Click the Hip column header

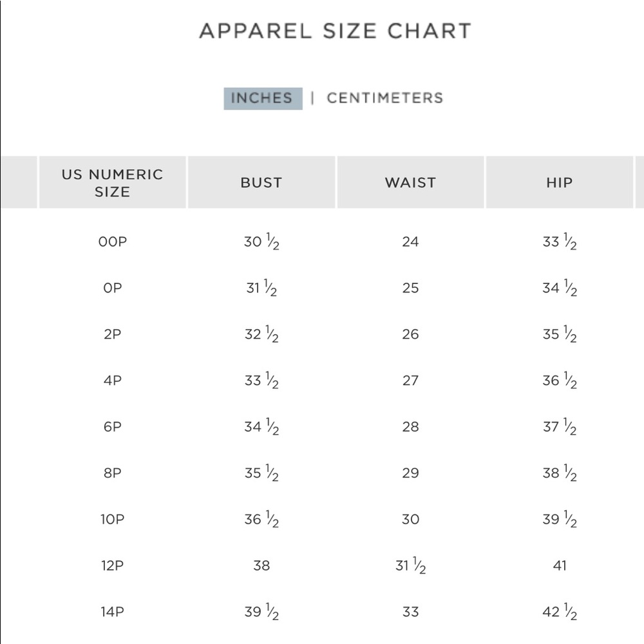pos(559,183)
